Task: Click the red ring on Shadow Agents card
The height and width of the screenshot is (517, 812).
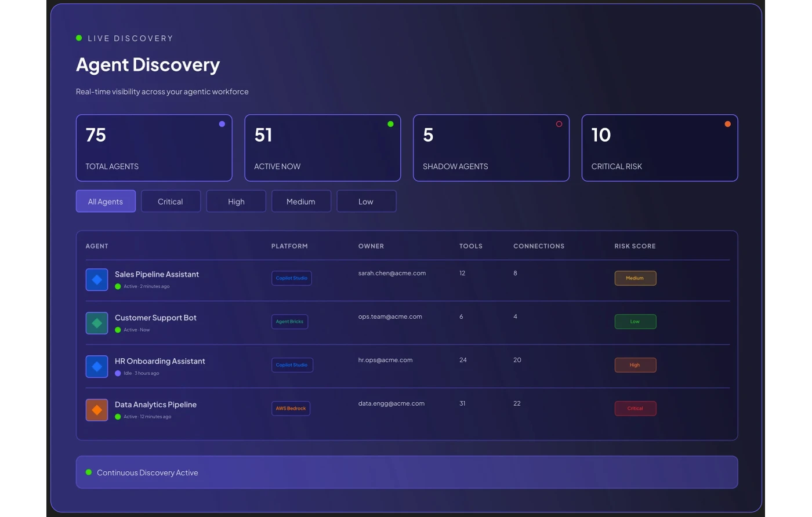Action: pos(559,124)
